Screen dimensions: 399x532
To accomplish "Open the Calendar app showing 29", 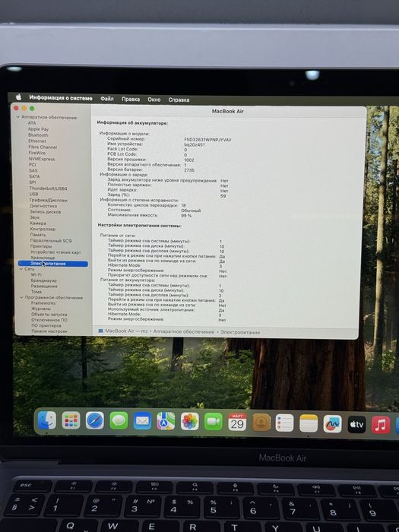I will 237,422.
